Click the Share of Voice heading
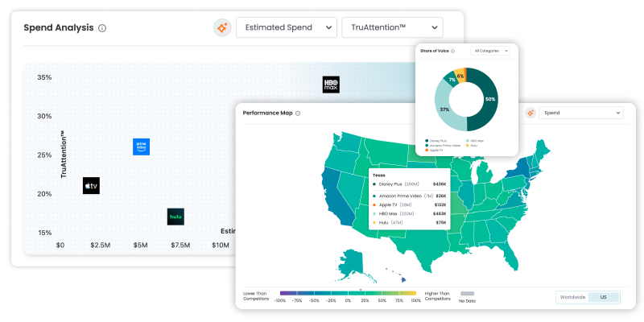The image size is (644, 322). (x=435, y=52)
